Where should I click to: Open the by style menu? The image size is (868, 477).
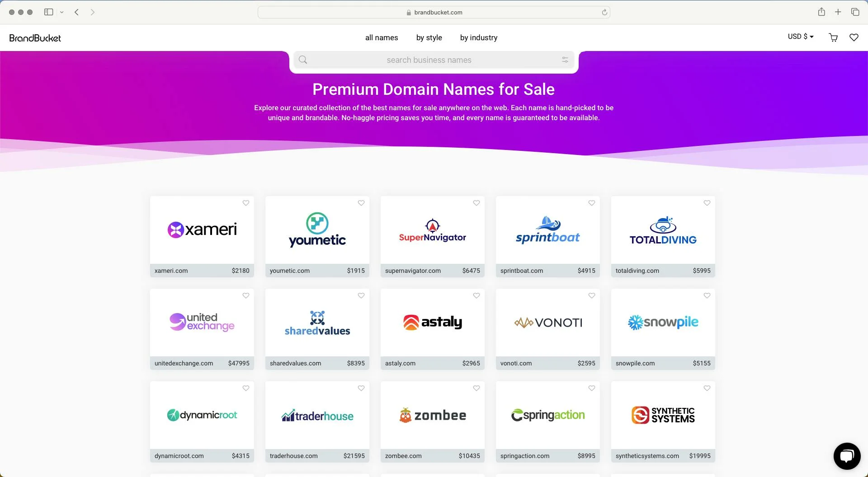point(429,37)
